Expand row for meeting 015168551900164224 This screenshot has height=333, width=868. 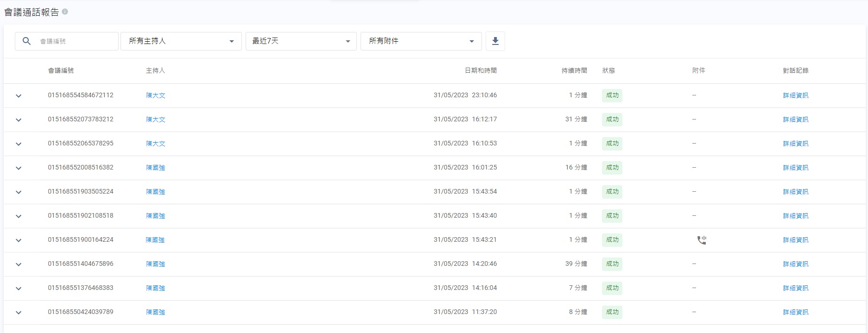(19, 240)
